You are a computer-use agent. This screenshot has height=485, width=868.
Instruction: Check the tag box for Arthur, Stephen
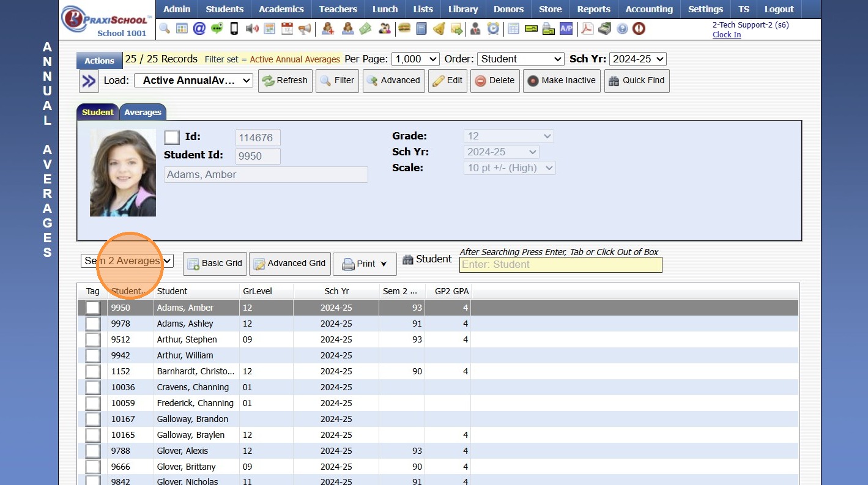click(x=92, y=339)
